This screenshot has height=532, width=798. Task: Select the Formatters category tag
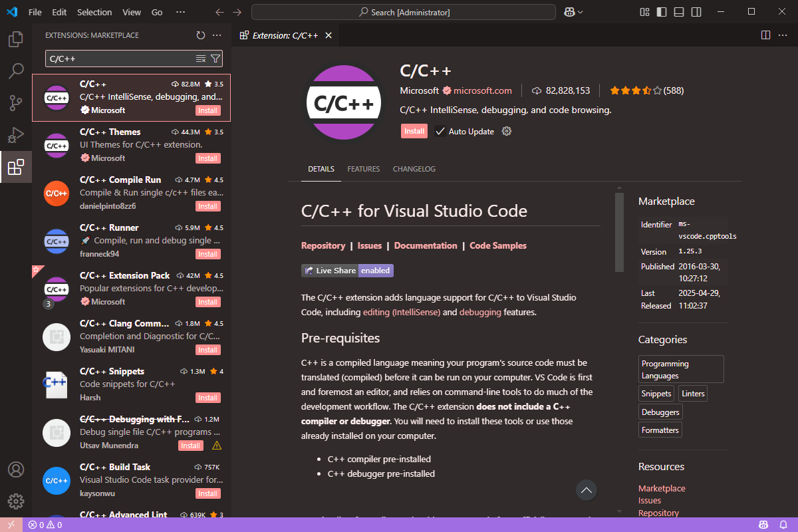point(660,430)
